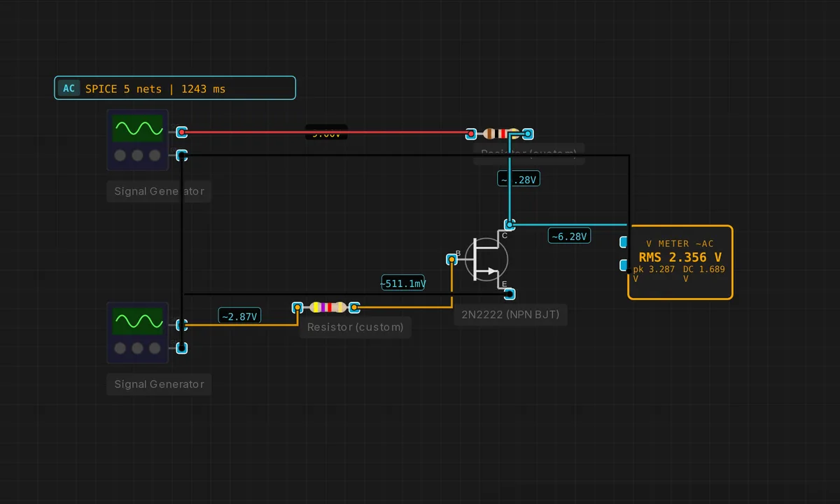Image resolution: width=840 pixels, height=504 pixels.
Task: Click the ~511.1mV base voltage label
Action: click(403, 283)
